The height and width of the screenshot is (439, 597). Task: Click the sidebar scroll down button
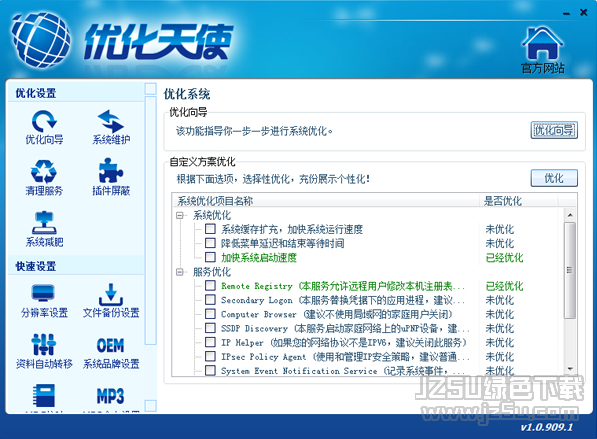(151, 406)
